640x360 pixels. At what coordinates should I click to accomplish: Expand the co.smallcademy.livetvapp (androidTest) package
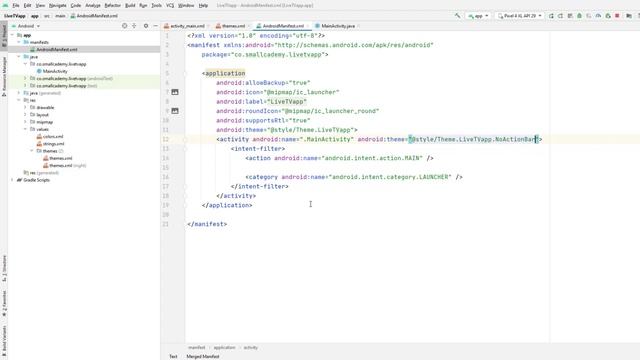25,78
